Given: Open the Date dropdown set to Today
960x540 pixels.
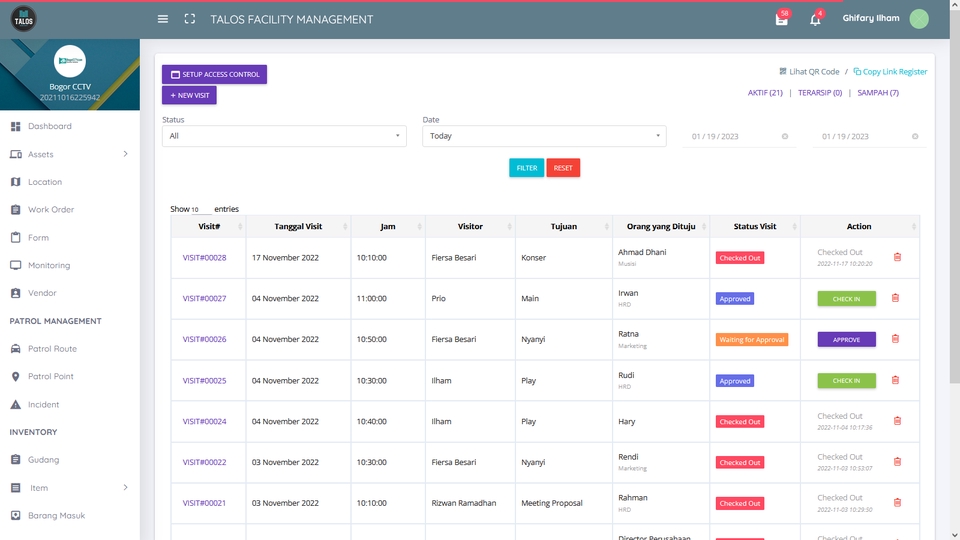Looking at the screenshot, I should coord(544,136).
